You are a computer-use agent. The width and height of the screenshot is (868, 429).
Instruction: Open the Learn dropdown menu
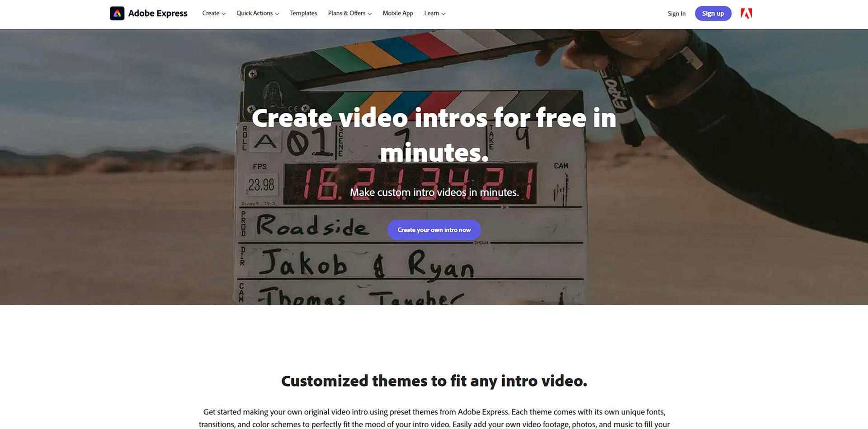435,13
